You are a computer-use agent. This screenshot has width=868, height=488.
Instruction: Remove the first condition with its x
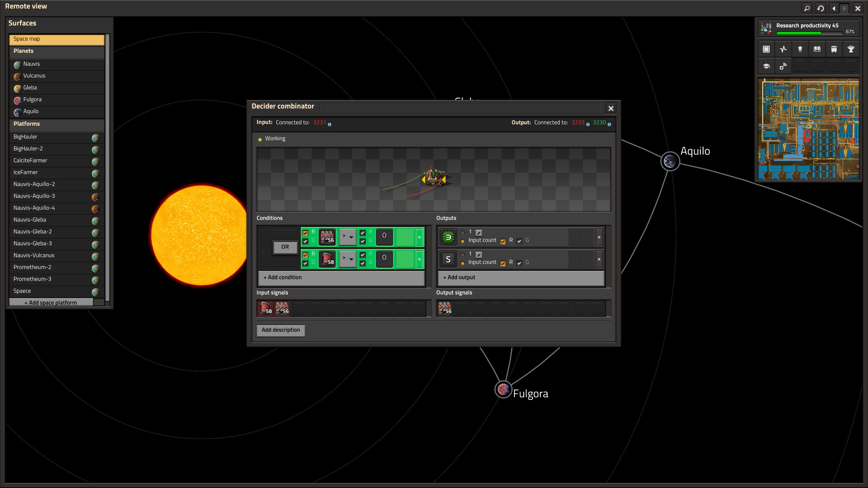[419, 237]
